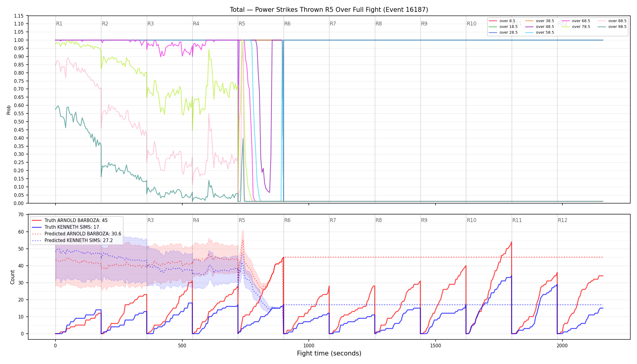Select the 'over 68.5' legend entry
637x364 pixels.
(576, 21)
